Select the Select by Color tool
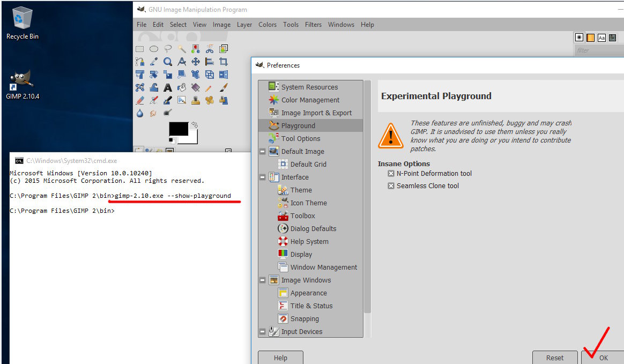 pyautogui.click(x=195, y=49)
